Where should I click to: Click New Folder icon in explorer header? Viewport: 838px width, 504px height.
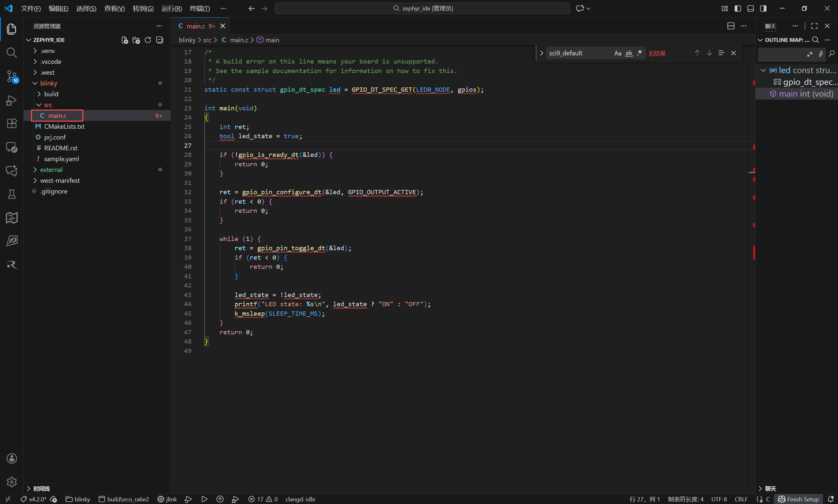[136, 40]
